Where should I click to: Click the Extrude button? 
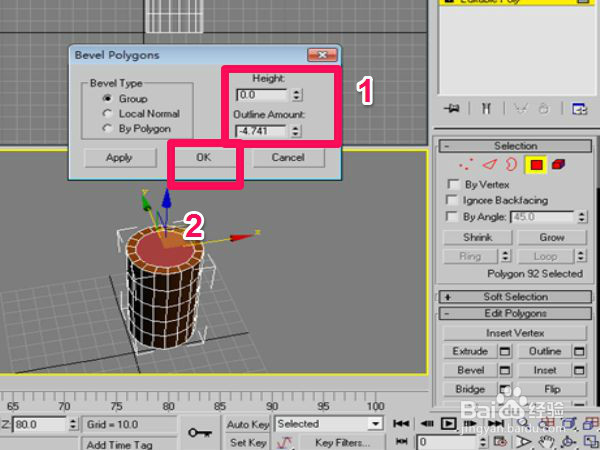pyautogui.click(x=470, y=351)
